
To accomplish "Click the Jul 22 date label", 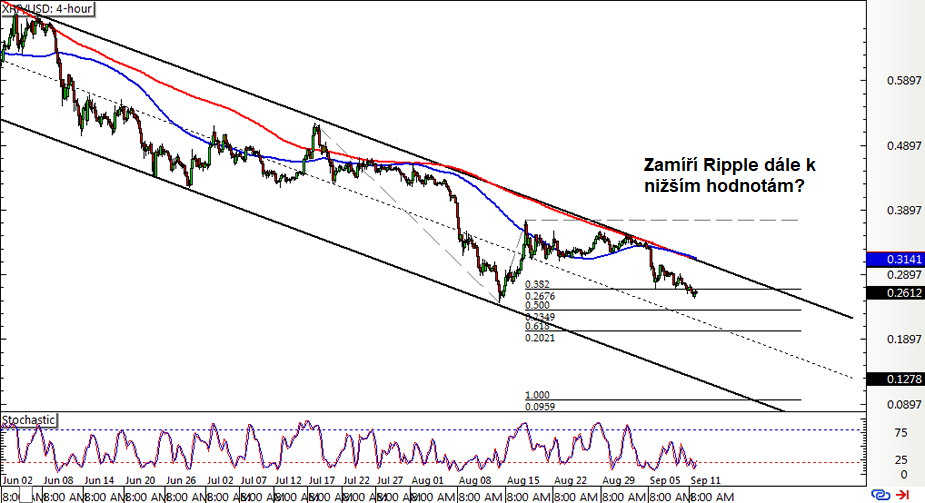I will coord(356,481).
